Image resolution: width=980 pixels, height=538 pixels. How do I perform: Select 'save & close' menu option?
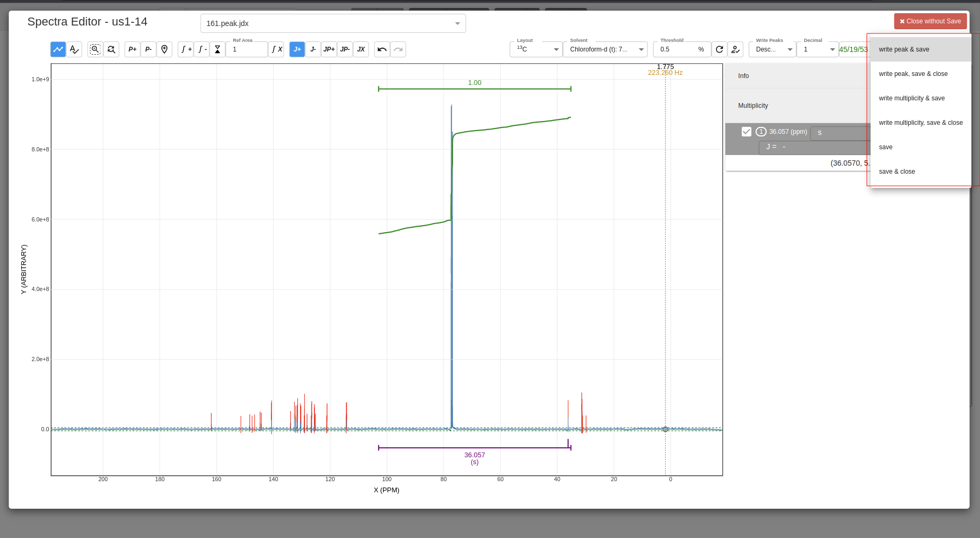point(897,171)
